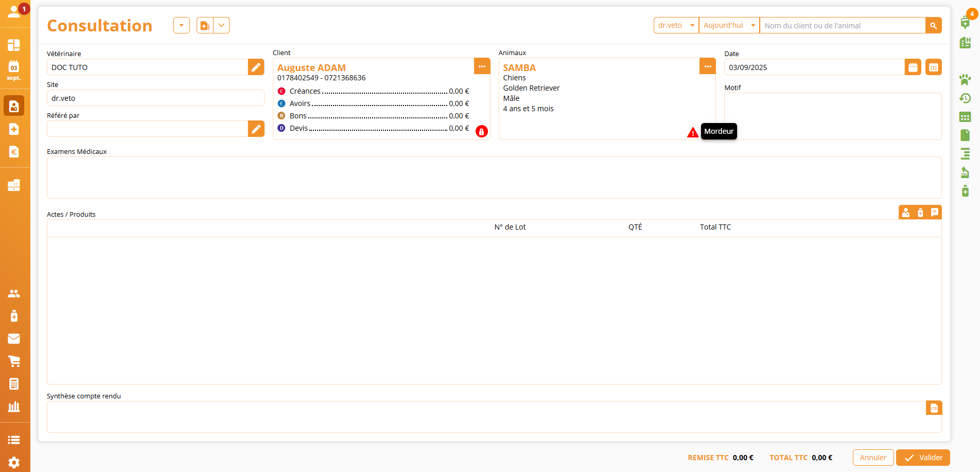The width and height of the screenshot is (980, 472).
Task: Open settings gear in left sidebar
Action: [14, 462]
